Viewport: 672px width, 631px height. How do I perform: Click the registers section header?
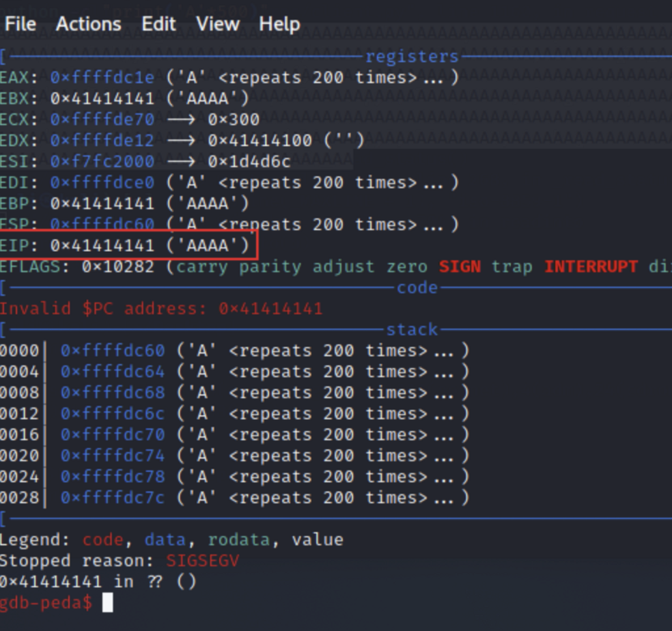412,57
